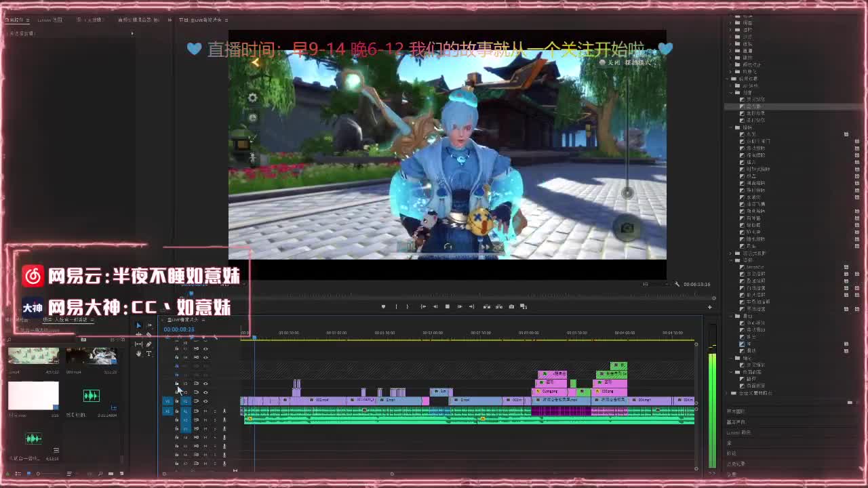868x488 pixels.
Task: Choose the Ripple Edit tool
Action: [138, 334]
